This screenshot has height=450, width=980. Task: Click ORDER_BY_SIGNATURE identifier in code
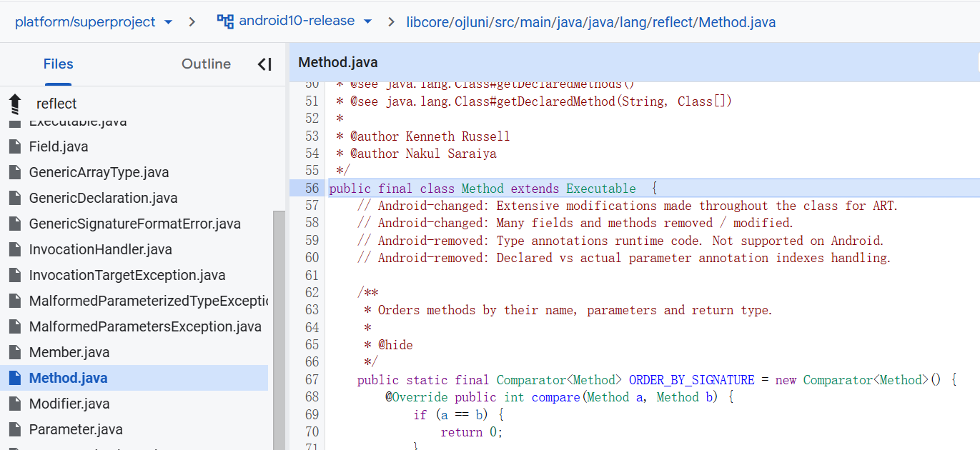(692, 380)
